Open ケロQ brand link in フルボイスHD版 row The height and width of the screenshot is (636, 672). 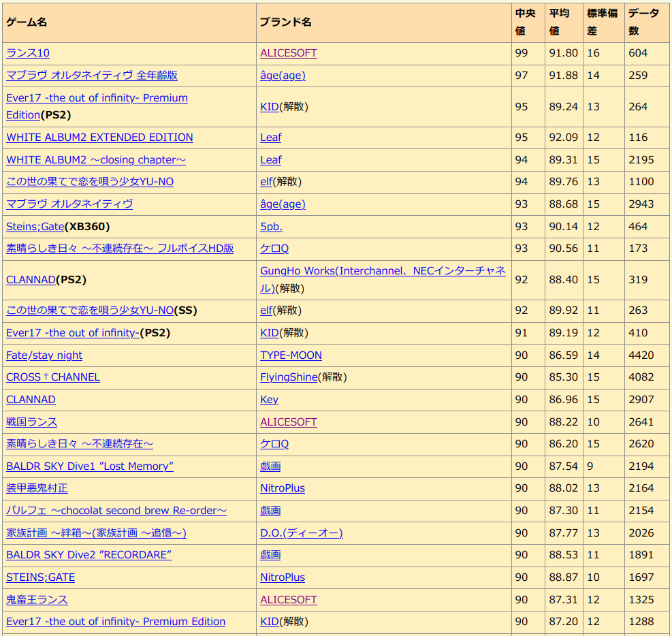274,249
